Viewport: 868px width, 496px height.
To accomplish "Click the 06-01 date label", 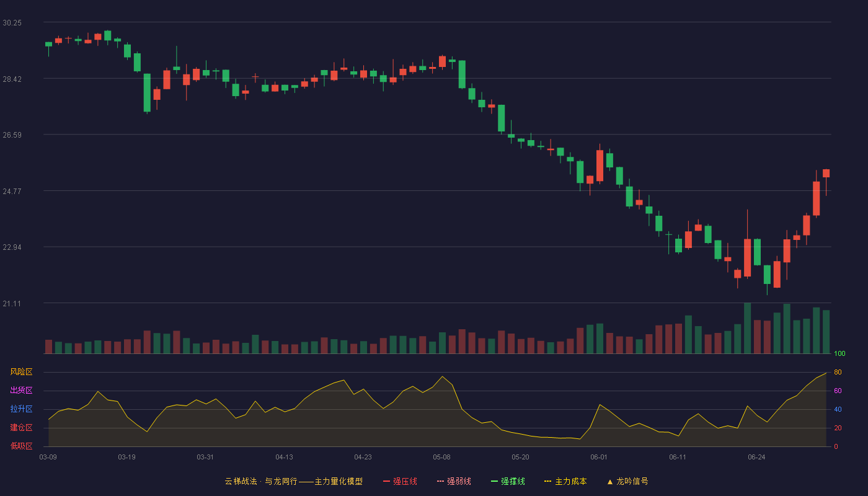I will tap(599, 458).
